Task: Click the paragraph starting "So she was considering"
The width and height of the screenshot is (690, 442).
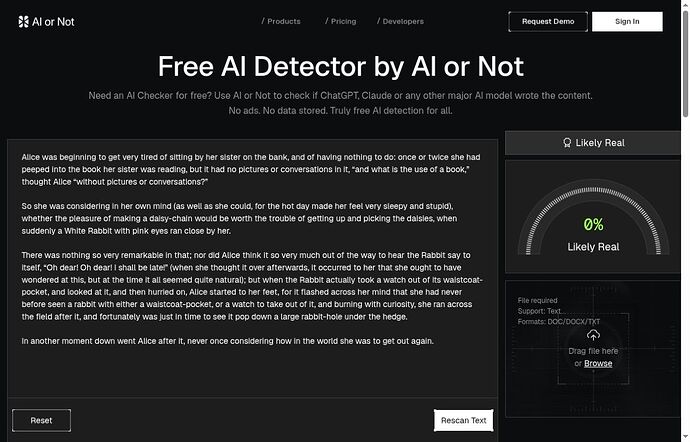Action: click(x=239, y=218)
